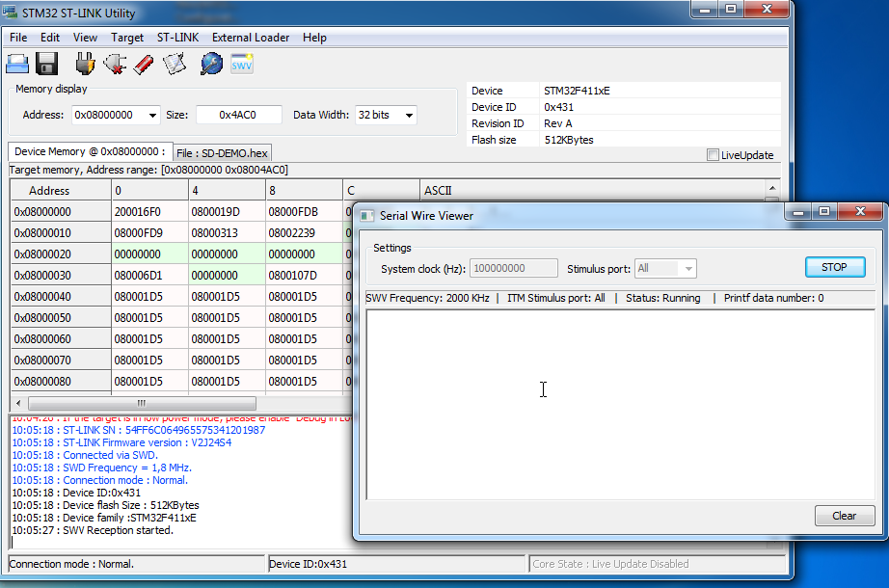Click the ST-LINK SN log line

pyautogui.click(x=138, y=430)
